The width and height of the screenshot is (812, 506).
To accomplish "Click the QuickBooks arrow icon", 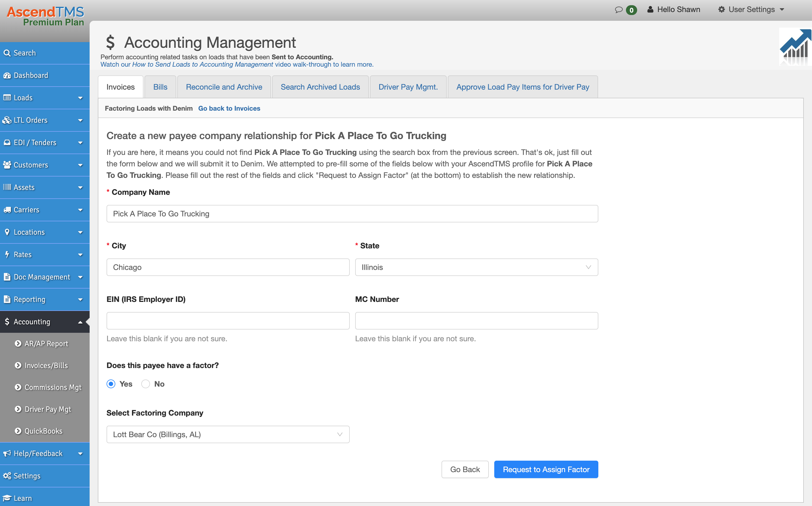I will tap(18, 431).
